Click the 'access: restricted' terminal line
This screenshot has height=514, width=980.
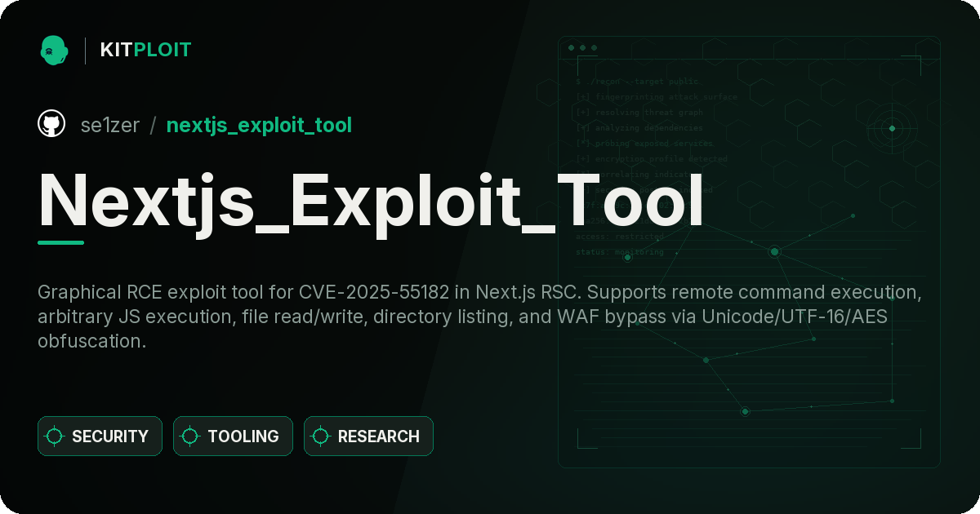(620, 237)
